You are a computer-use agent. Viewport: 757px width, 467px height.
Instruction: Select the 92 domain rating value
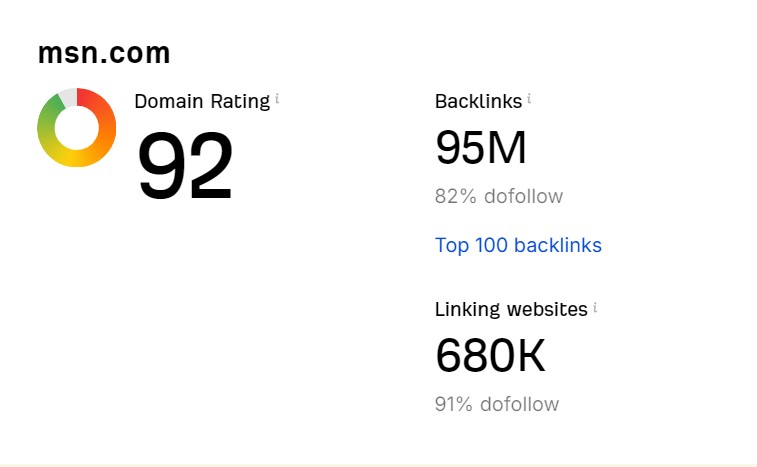(185, 165)
